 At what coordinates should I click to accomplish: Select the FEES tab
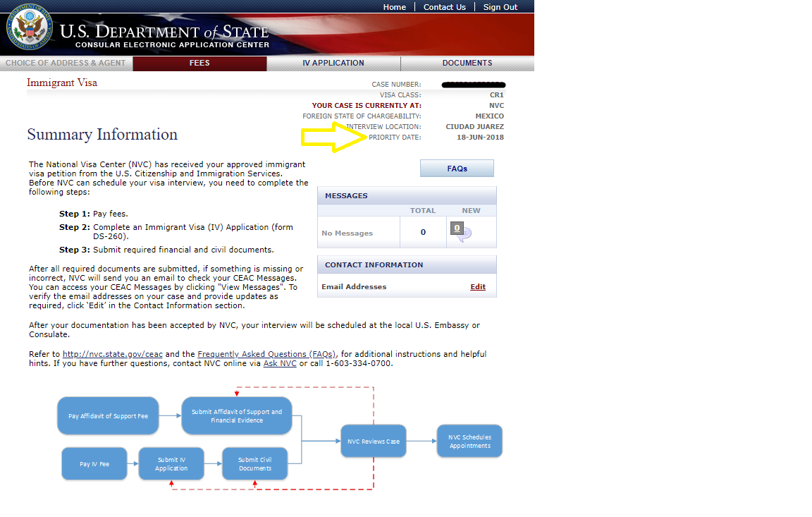click(199, 63)
